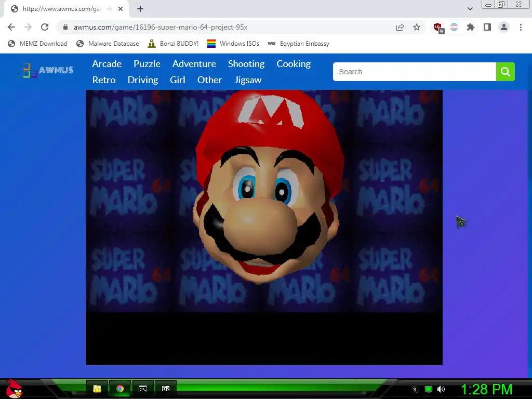Open the Chrome profile avatar
The width and height of the screenshot is (532, 399).
pyautogui.click(x=504, y=27)
